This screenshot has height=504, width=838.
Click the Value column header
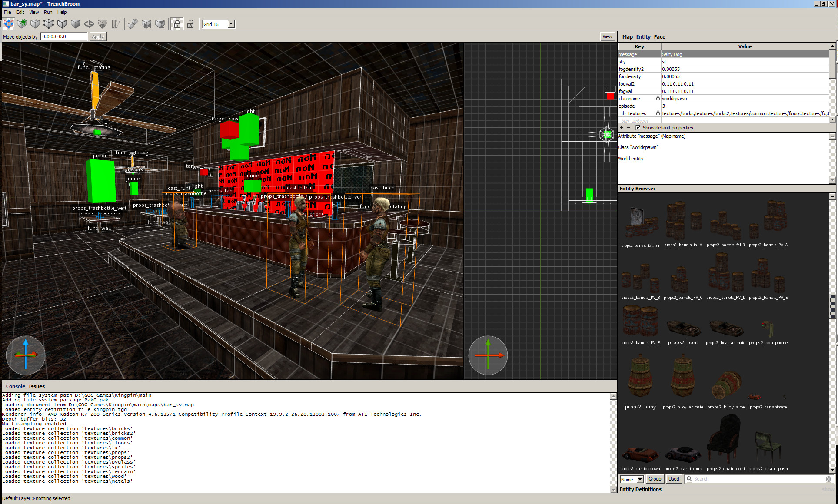click(x=745, y=46)
